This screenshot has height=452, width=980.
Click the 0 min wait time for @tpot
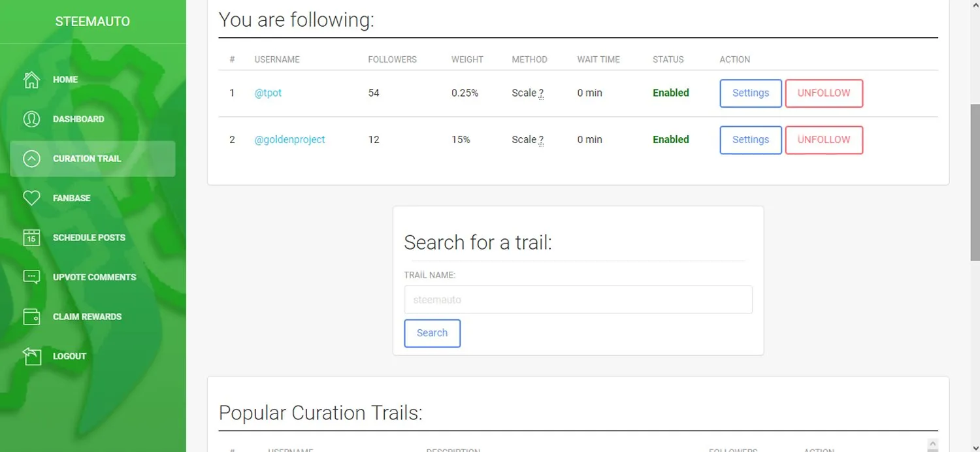(589, 93)
